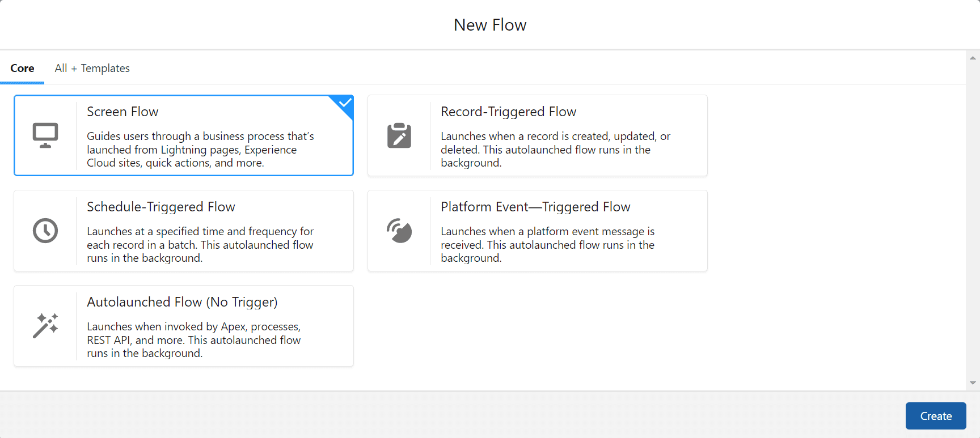This screenshot has height=438, width=980.
Task: Click the Screen Flow monitor icon
Action: click(45, 135)
